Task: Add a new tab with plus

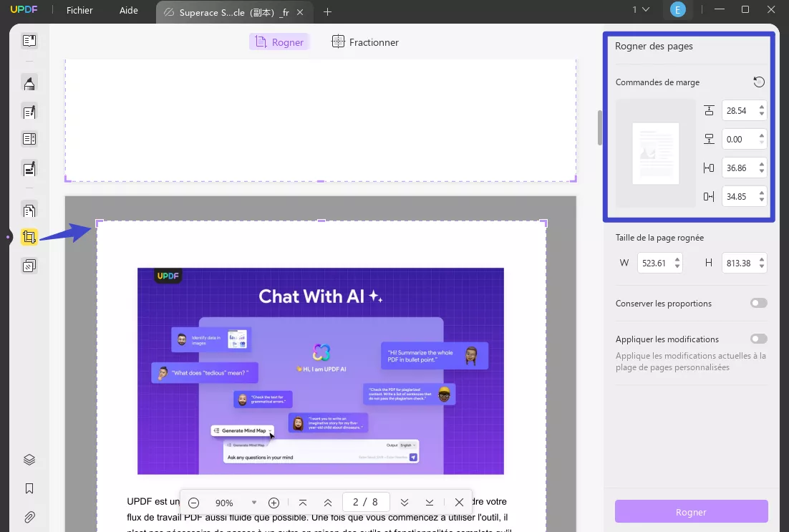Action: [x=328, y=11]
